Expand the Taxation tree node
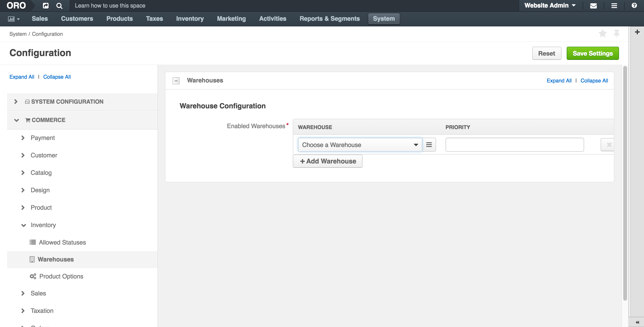The image size is (644, 327). (23, 311)
